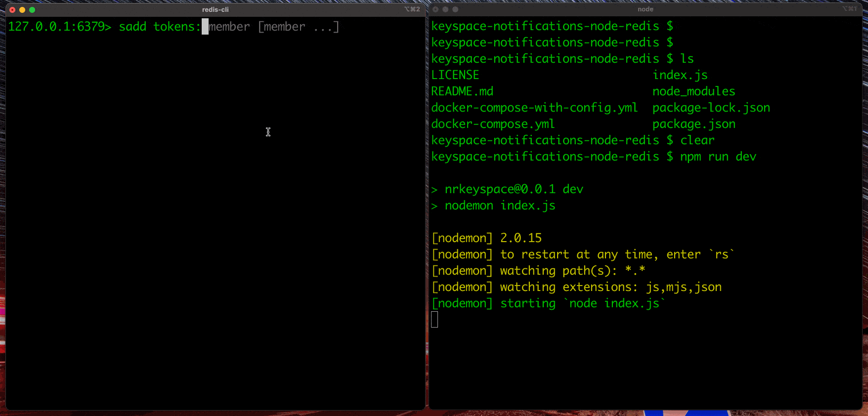Click the node window title
This screenshot has height=416, width=868.
(x=645, y=9)
